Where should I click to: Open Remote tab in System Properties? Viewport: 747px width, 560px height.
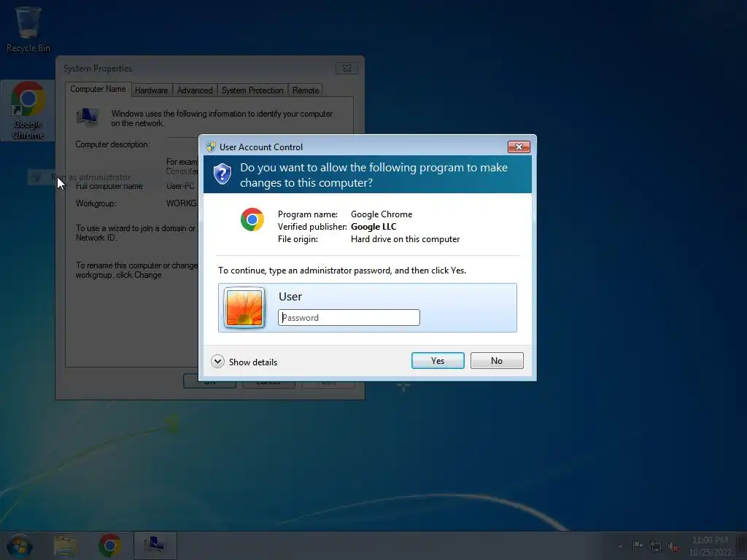(306, 90)
